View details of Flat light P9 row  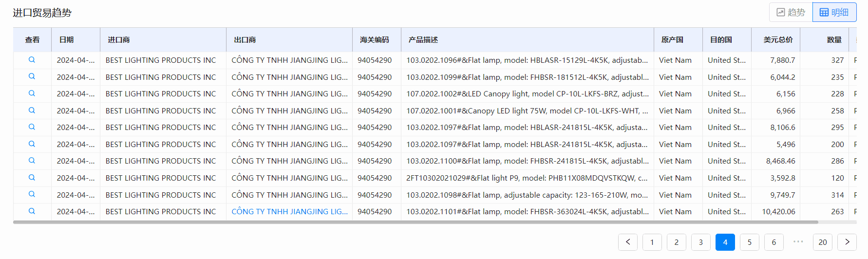[32, 178]
